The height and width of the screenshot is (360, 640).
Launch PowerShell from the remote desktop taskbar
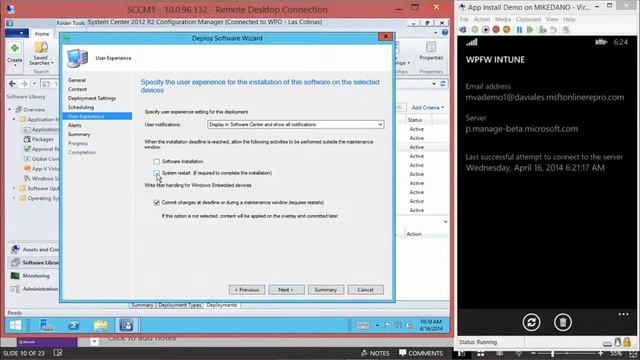74,325
